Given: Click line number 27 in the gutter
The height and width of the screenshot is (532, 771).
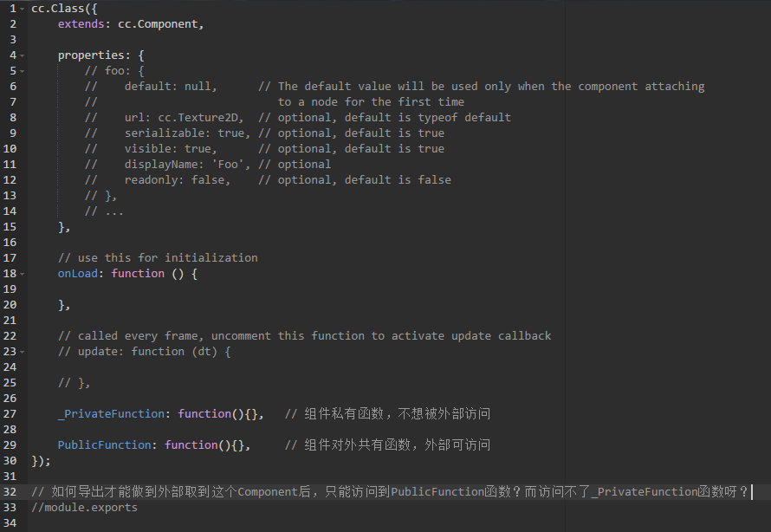Looking at the screenshot, I should (x=10, y=414).
